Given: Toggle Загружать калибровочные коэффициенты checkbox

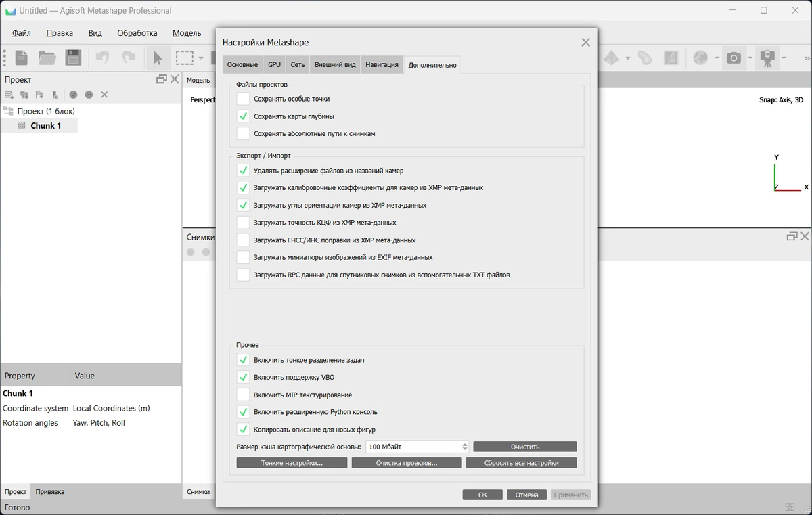Looking at the screenshot, I should tap(243, 187).
